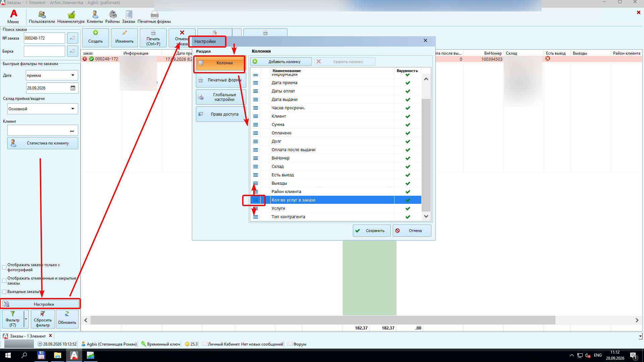Open the Печатные формы toolbar icon

point(154,17)
